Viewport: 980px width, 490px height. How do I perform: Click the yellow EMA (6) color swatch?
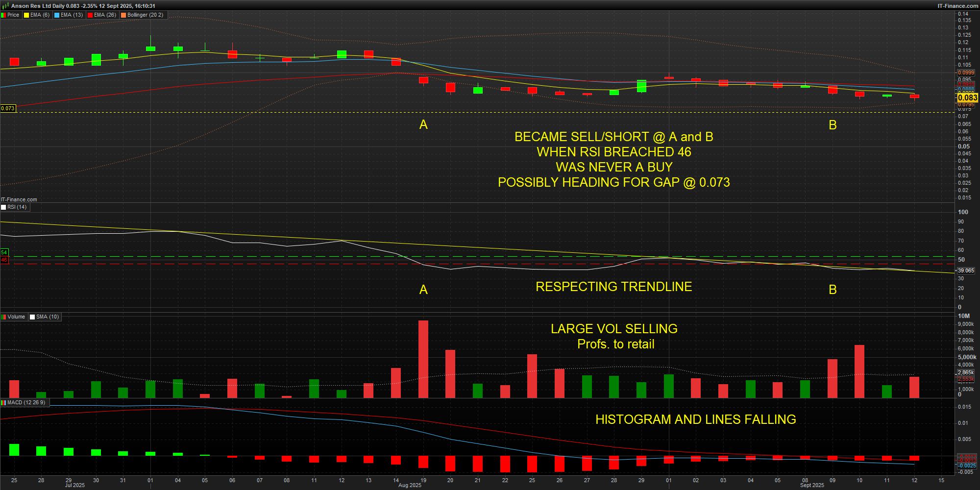[27, 15]
